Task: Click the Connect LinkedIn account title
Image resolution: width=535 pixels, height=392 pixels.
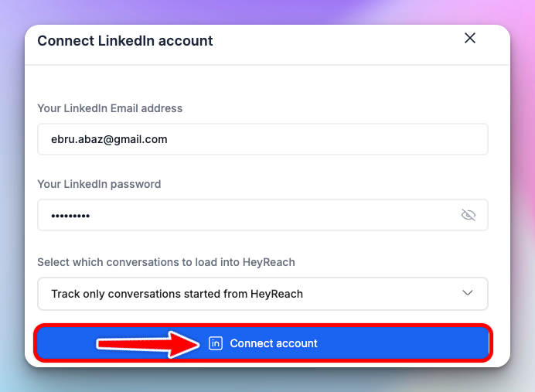Action: coord(125,41)
